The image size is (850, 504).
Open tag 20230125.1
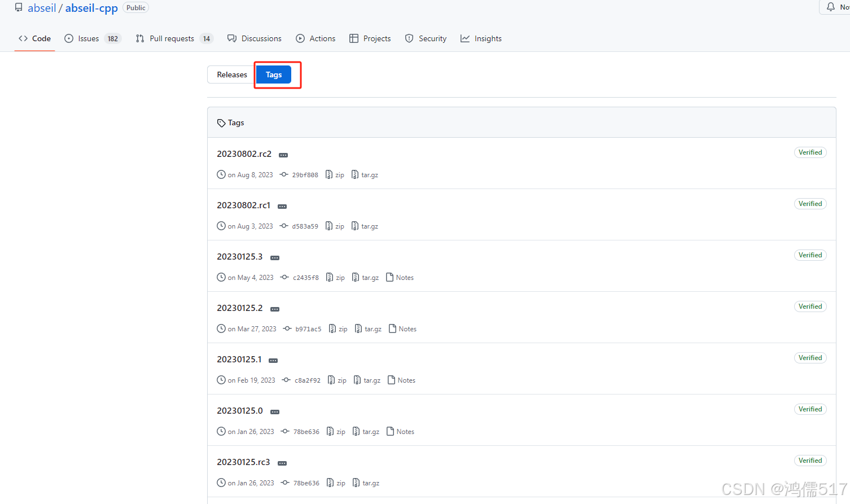[239, 359]
